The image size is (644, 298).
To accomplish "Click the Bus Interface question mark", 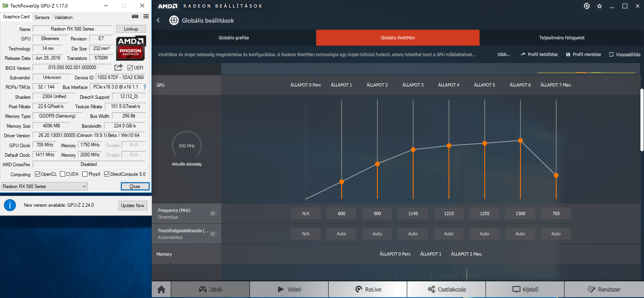I will 145,87.
